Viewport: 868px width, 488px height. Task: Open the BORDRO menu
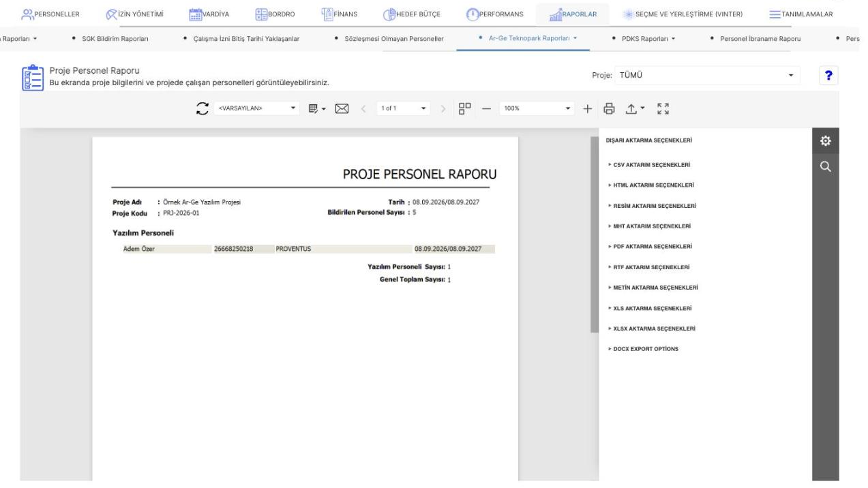coord(275,14)
